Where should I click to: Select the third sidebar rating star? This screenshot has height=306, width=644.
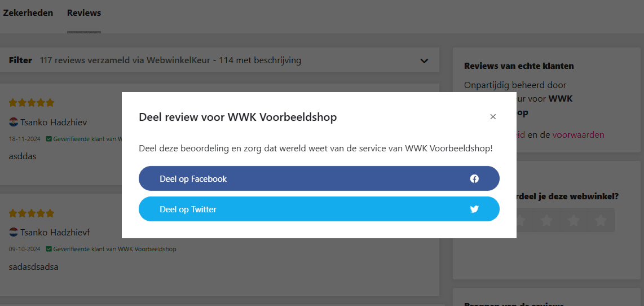(x=547, y=220)
